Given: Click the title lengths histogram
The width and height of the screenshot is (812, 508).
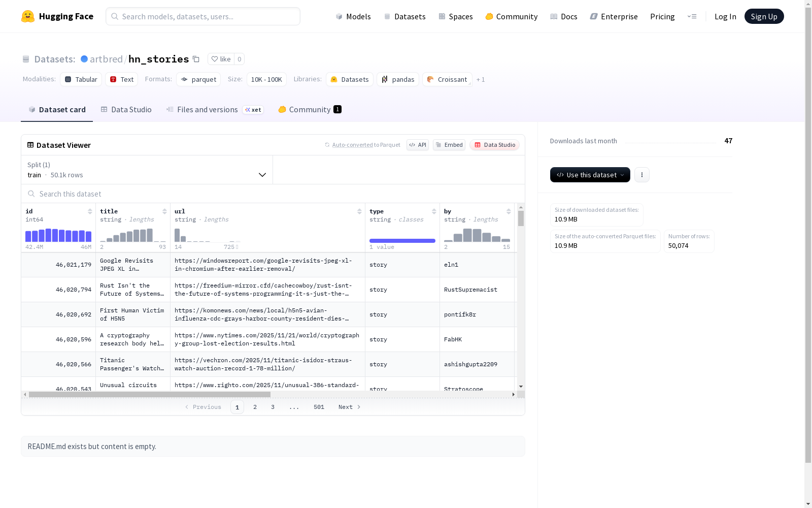Looking at the screenshot, I should point(133,235).
